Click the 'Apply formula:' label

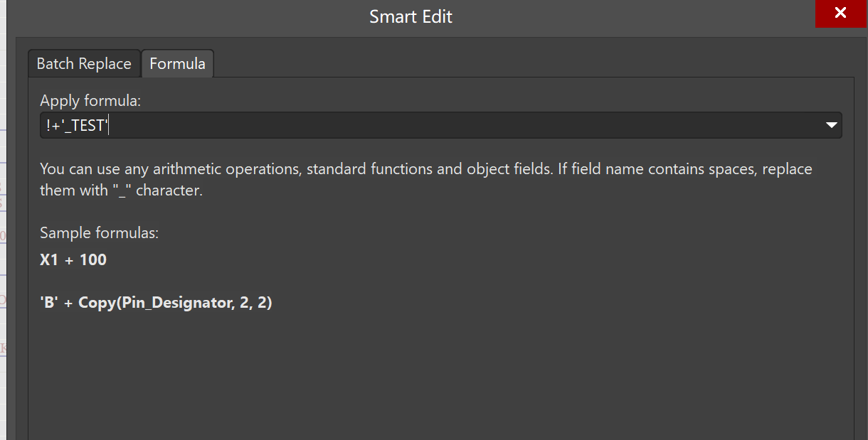[x=90, y=101]
